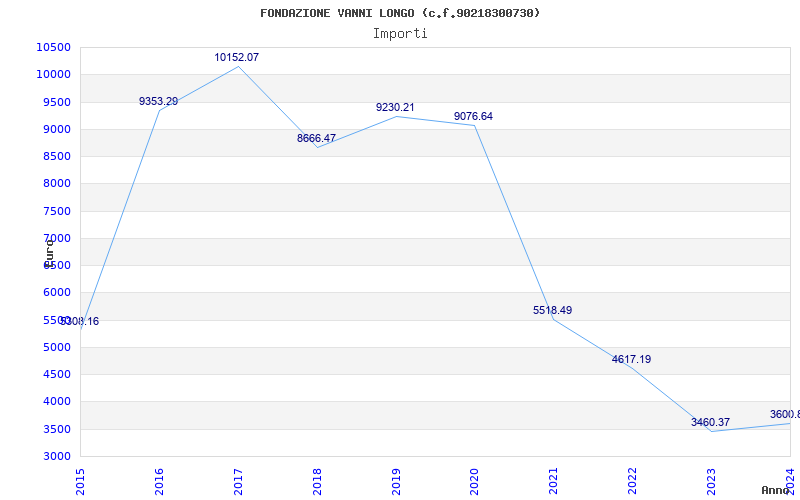
Task: Select data label 9076.64
Action: click(x=473, y=116)
